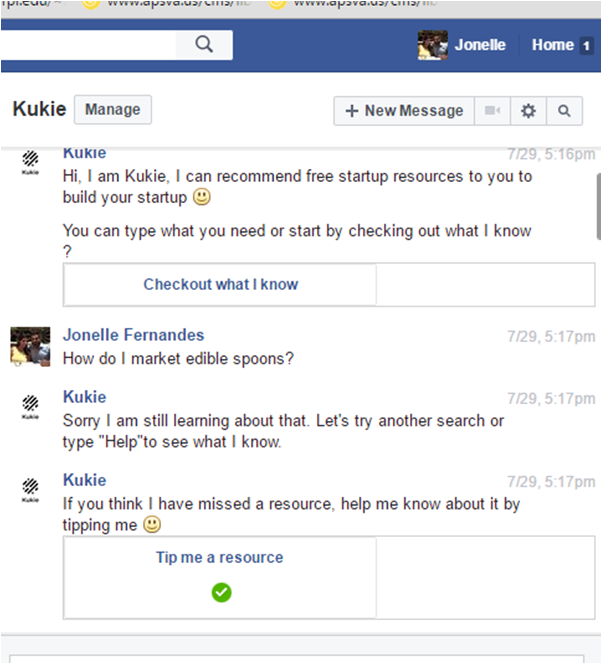This screenshot has height=664, width=602.
Task: Search this conversation with magnifier button
Action: [564, 111]
